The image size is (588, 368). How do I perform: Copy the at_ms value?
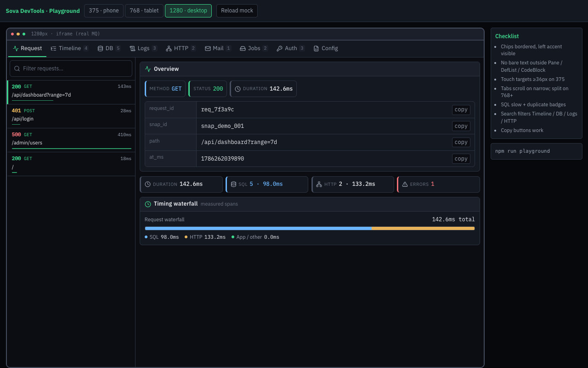coord(461,159)
